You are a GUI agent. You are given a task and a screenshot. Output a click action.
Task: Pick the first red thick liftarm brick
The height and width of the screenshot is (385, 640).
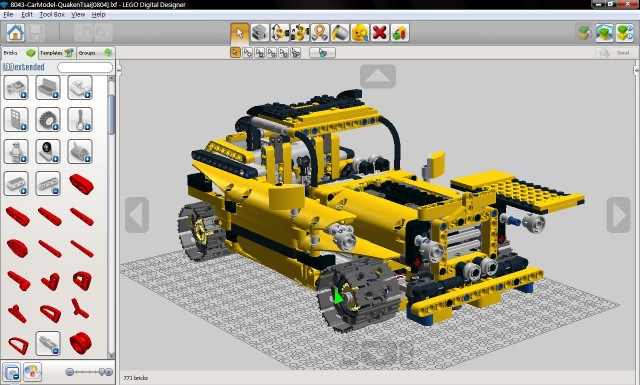pyautogui.click(x=81, y=184)
